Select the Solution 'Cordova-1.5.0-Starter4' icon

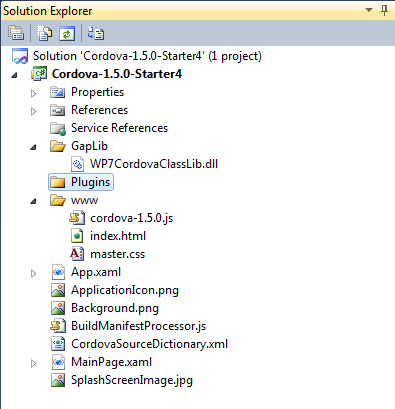click(x=20, y=56)
